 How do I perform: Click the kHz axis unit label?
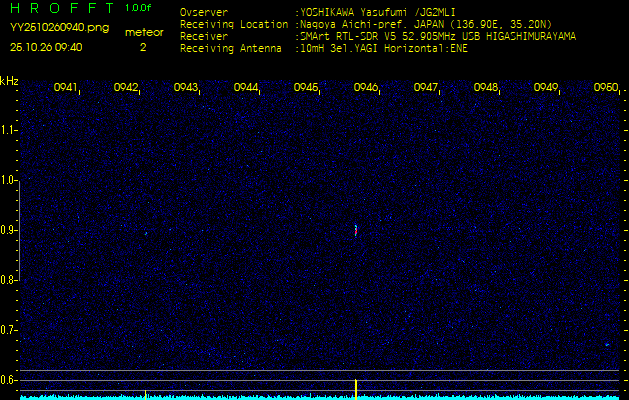coord(9,81)
